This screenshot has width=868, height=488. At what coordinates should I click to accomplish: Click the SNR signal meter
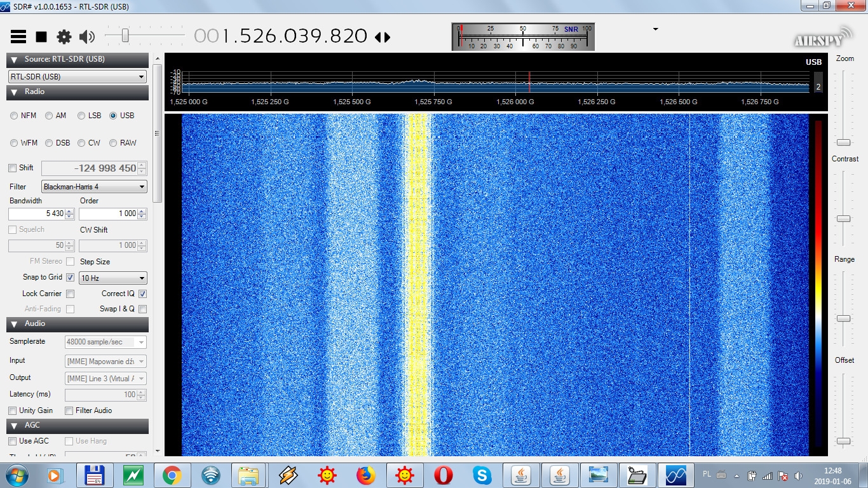[523, 37]
